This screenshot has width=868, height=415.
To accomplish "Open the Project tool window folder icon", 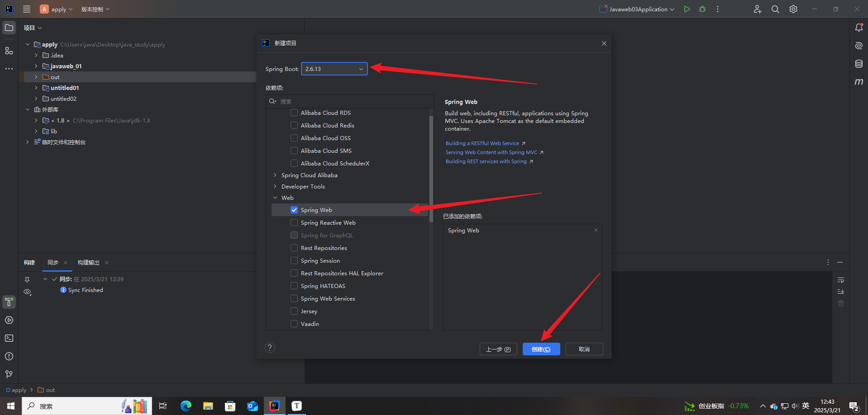I will [x=9, y=28].
